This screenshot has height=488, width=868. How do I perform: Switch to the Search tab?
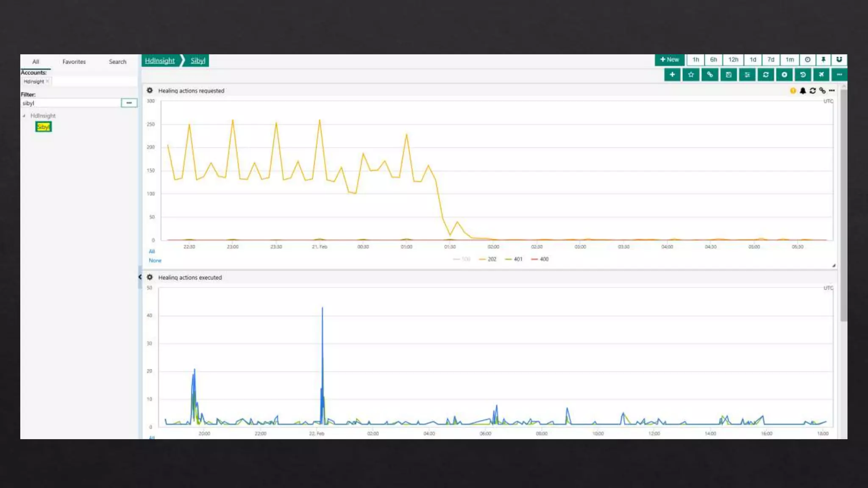[117, 62]
